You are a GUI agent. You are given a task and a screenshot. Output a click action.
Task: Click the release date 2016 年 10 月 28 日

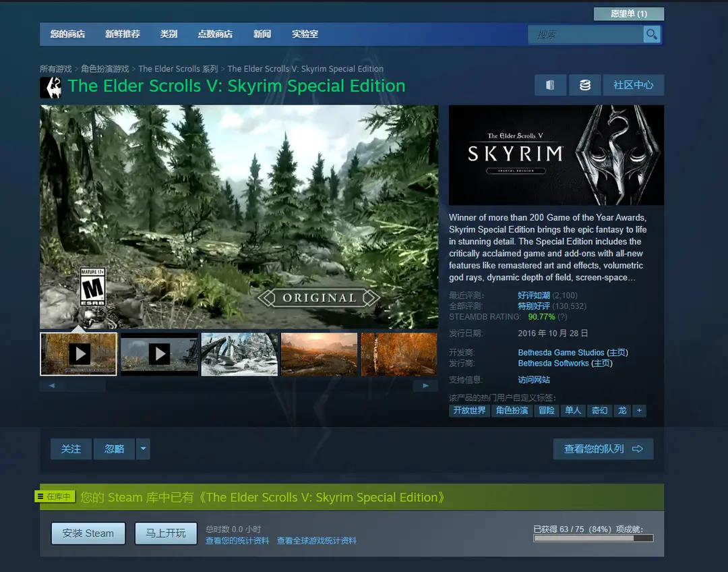[x=553, y=333]
